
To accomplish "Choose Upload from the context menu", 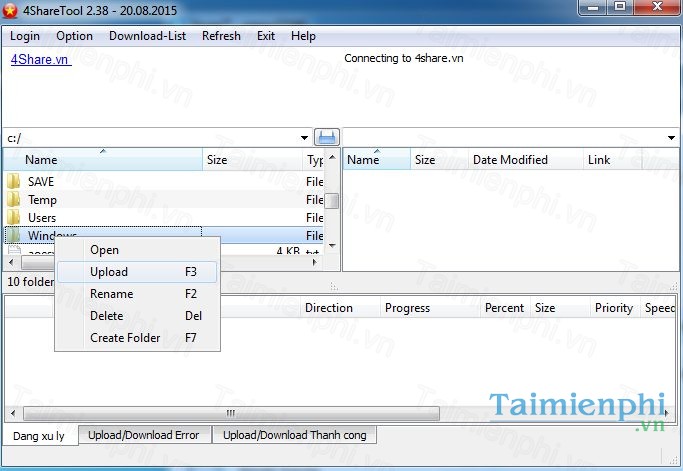I will pos(137,272).
